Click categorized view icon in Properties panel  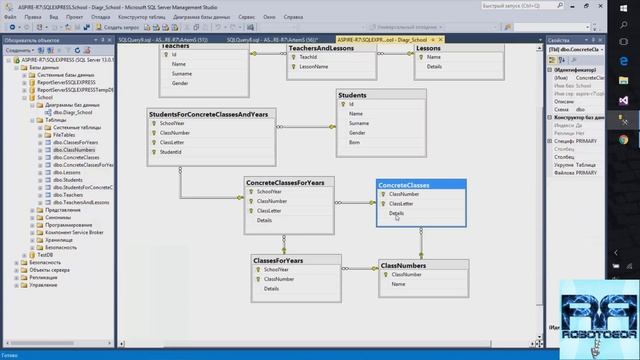552,60
